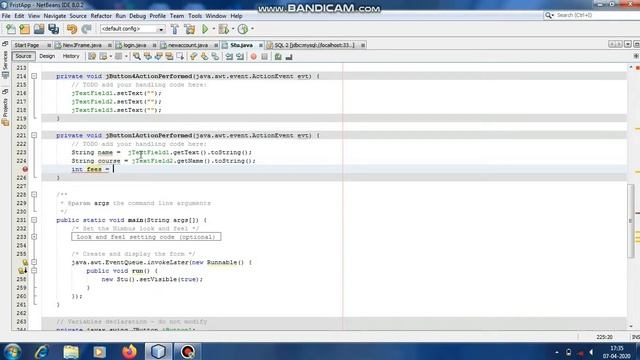640x360 pixels.
Task: Start Debug Project from toolbar
Action: coord(223,29)
